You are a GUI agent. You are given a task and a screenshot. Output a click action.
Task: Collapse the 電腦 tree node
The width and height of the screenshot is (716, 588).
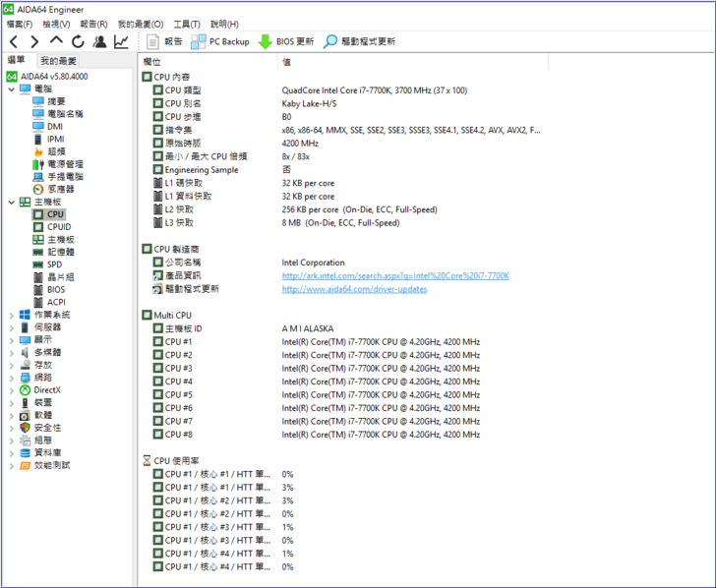click(x=11, y=88)
